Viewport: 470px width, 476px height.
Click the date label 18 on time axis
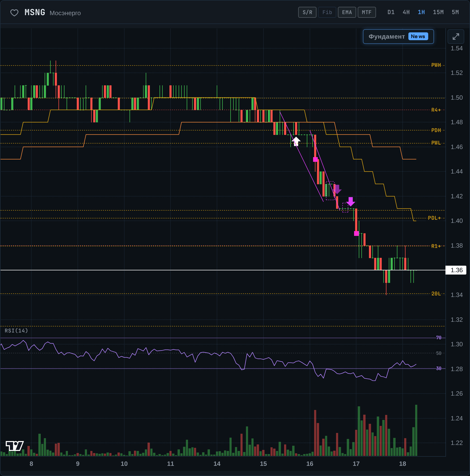tap(403, 464)
